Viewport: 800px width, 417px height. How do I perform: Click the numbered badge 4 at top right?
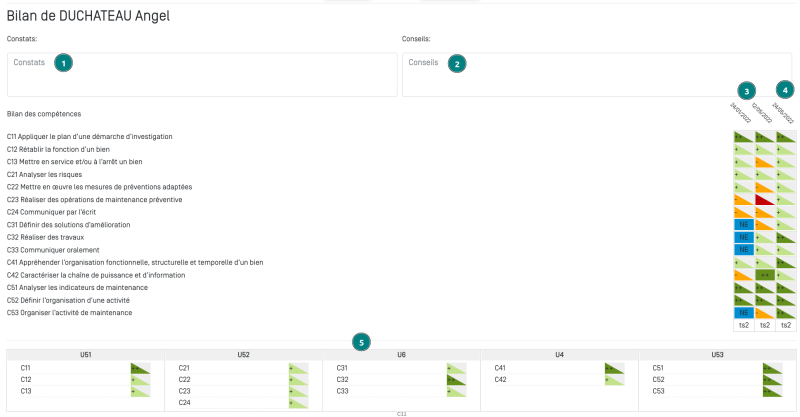tap(785, 89)
